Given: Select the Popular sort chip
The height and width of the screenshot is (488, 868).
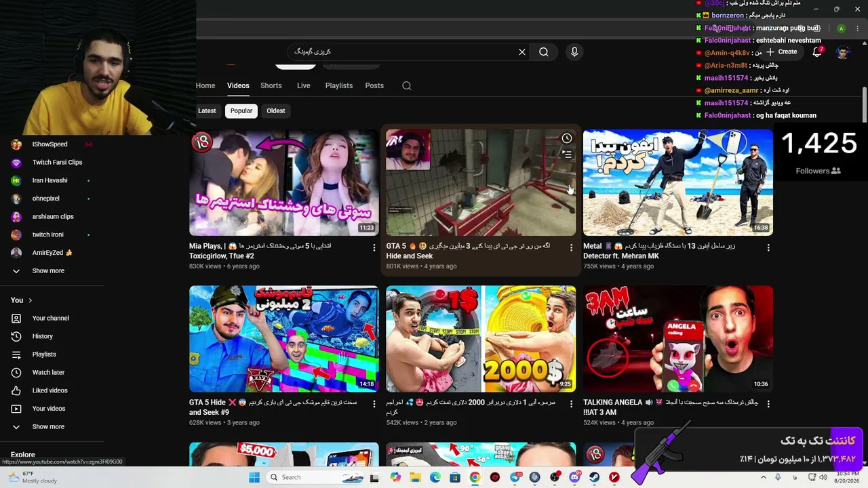Looking at the screenshot, I should (241, 110).
